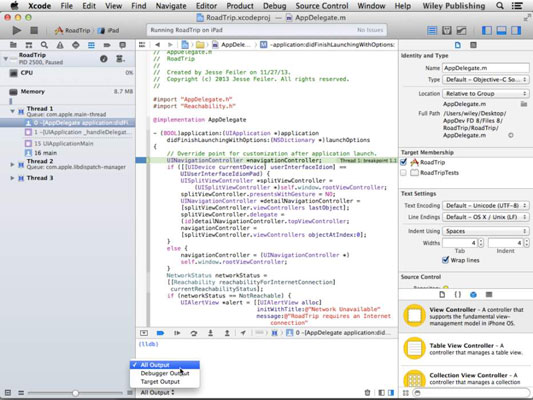533x400 pixels.
Task: Continue program execution in debug bar
Action: [x=177, y=333]
